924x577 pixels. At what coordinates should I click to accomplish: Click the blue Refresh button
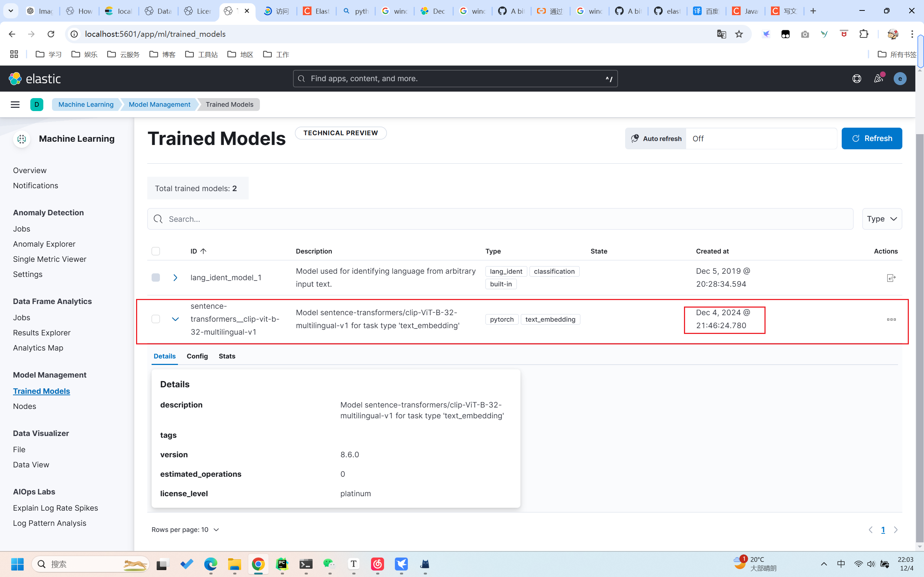pyautogui.click(x=871, y=138)
